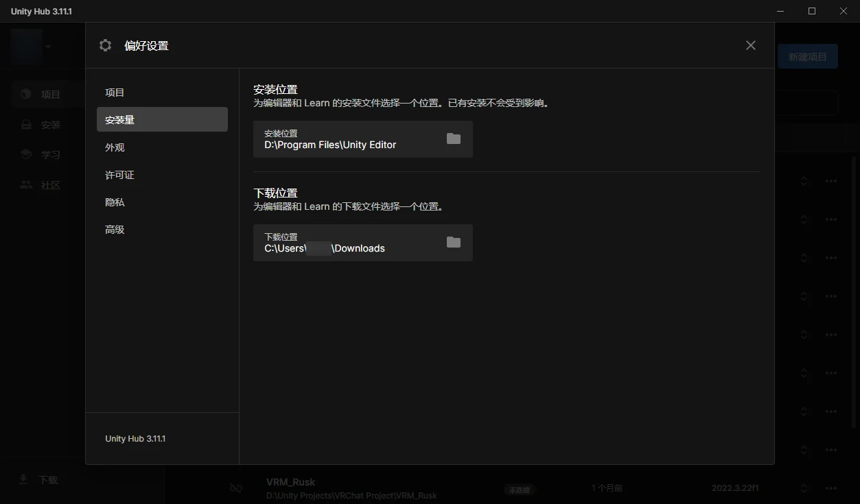Click the folder icon for 下载位置
Image resolution: width=860 pixels, height=504 pixels.
click(453, 242)
